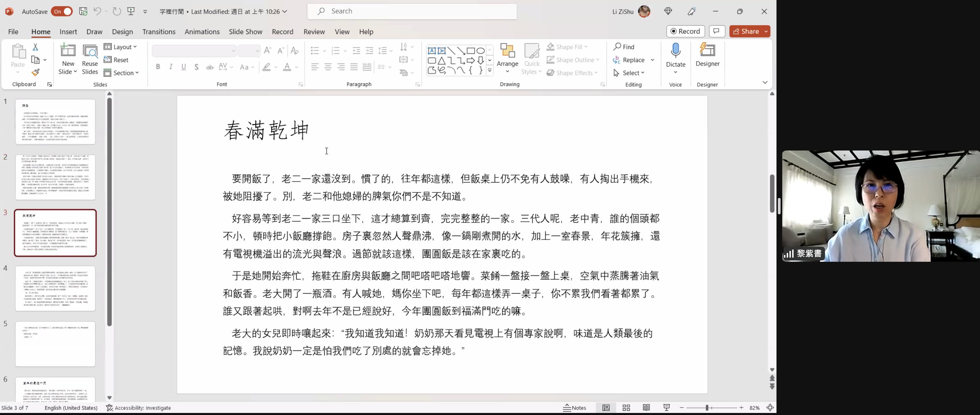Expand the Layout dropdown
Screen dimensions: 980x415
121,47
